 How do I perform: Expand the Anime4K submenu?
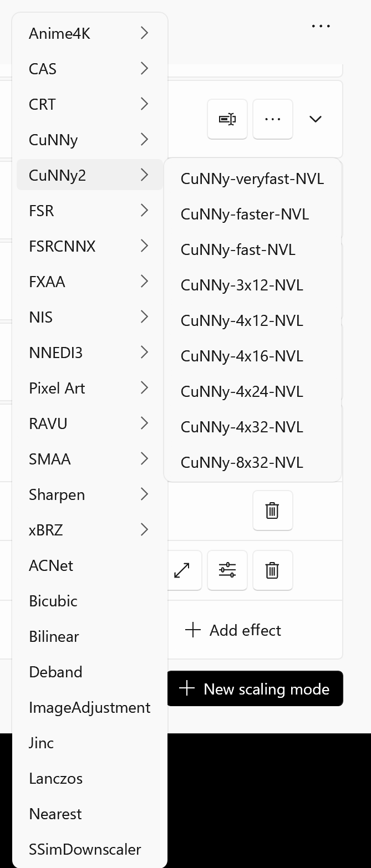[89, 33]
